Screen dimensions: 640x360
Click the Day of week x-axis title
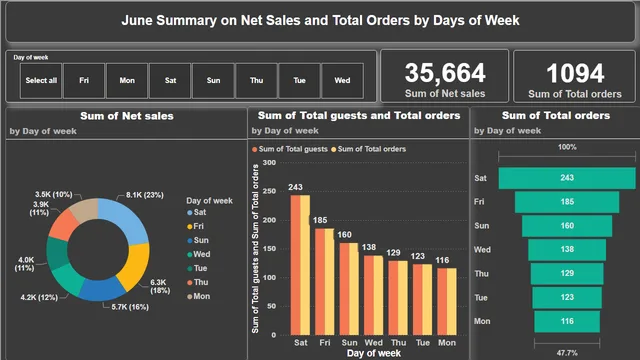[x=373, y=353]
